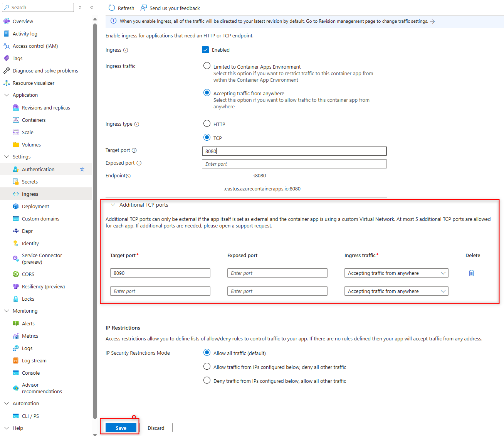Click the Alerts icon
This screenshot has height=436, width=504.
point(16,323)
